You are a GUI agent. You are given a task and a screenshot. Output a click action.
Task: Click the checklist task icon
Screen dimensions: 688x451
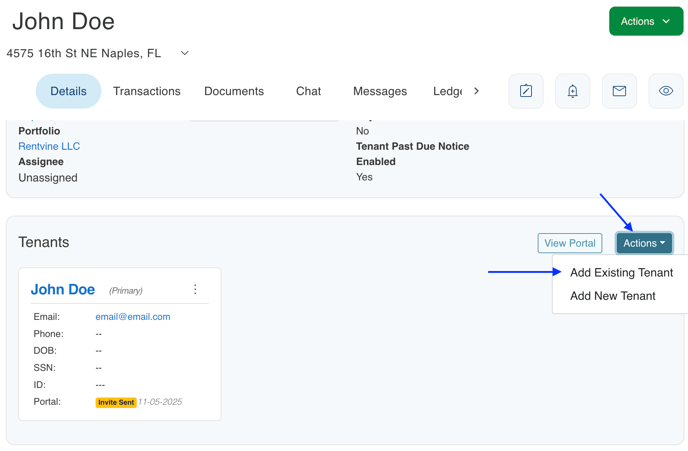click(526, 91)
